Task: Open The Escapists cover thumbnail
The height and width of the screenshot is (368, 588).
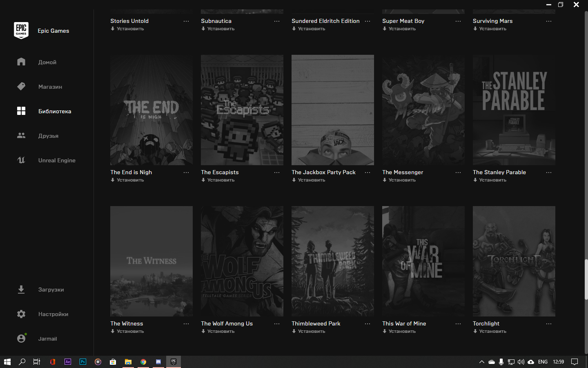Action: 242,110
